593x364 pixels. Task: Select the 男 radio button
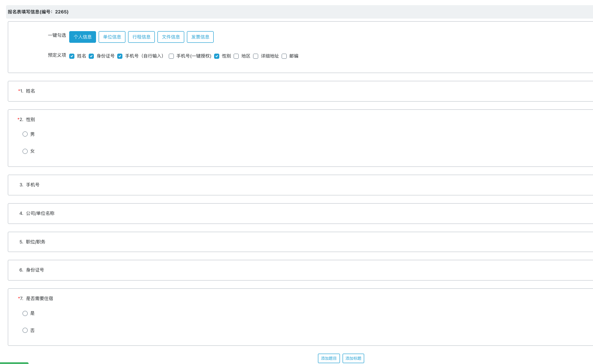(25, 134)
